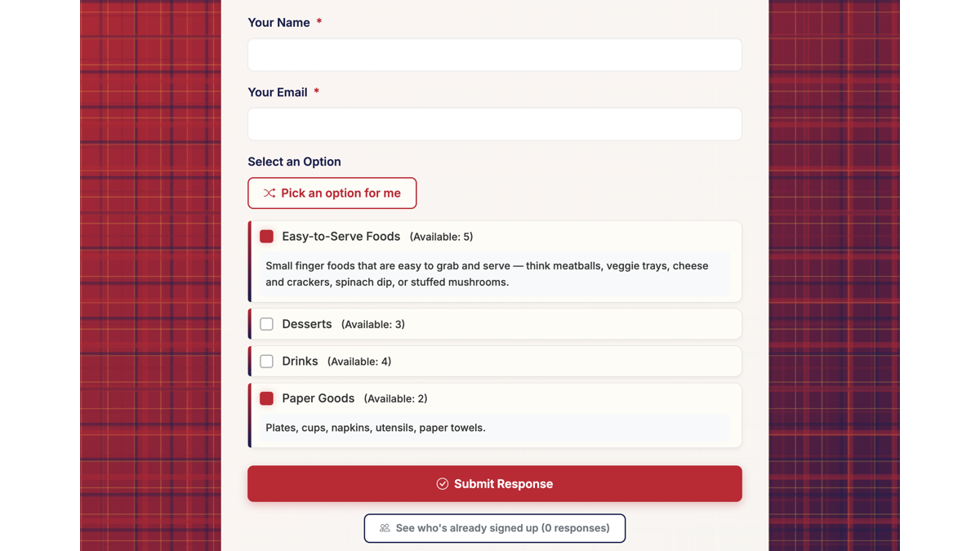Uncheck the Easy-to-Serve Foods checkbox

(266, 236)
